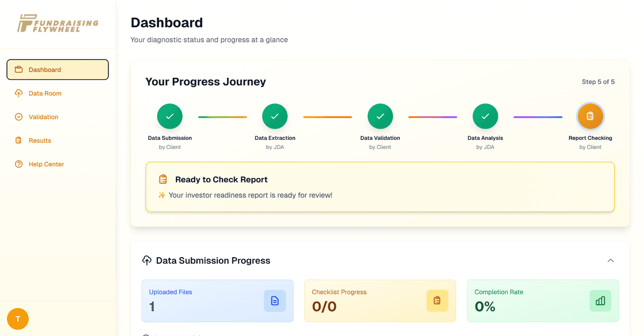Collapse the Data Submission Progress section
This screenshot has width=644, height=336.
[610, 260]
